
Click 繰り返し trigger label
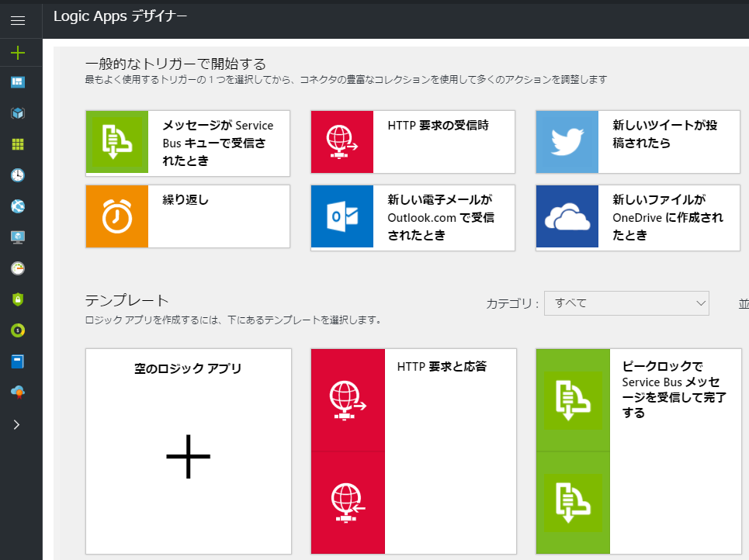(x=186, y=199)
